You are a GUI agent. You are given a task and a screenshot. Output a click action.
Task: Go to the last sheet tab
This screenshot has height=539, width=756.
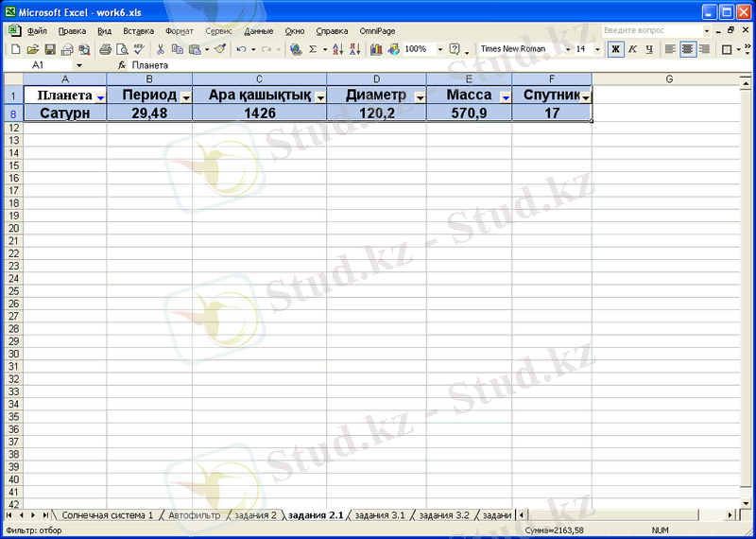pos(44,515)
